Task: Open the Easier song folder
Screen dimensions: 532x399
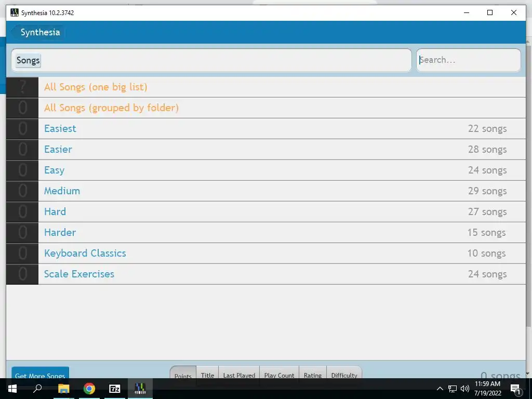Action: click(x=265, y=149)
